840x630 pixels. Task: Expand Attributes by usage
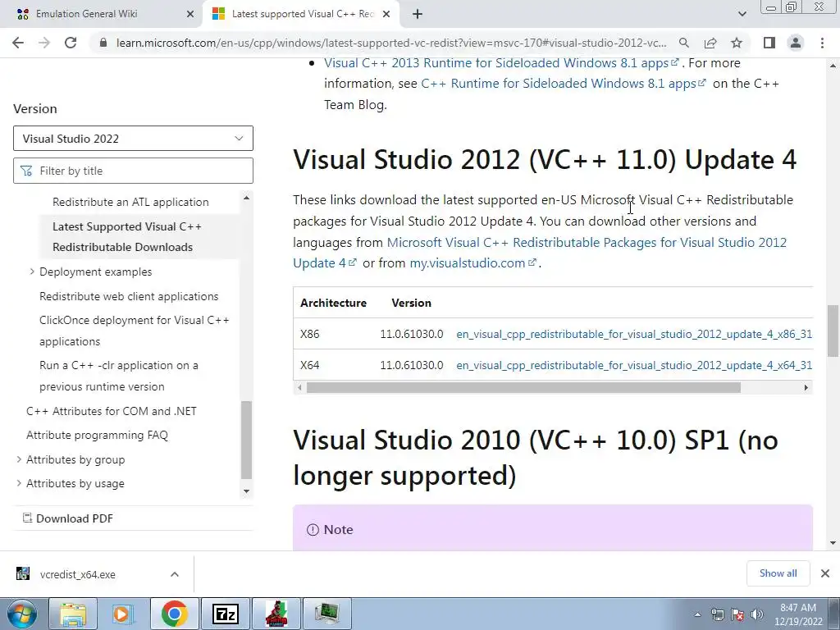(x=19, y=483)
